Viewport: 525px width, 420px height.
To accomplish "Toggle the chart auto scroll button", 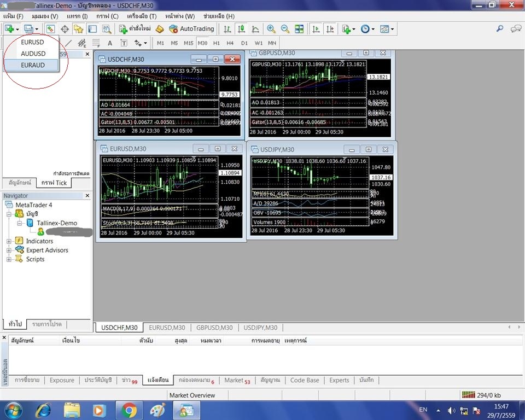I will pos(316,28).
